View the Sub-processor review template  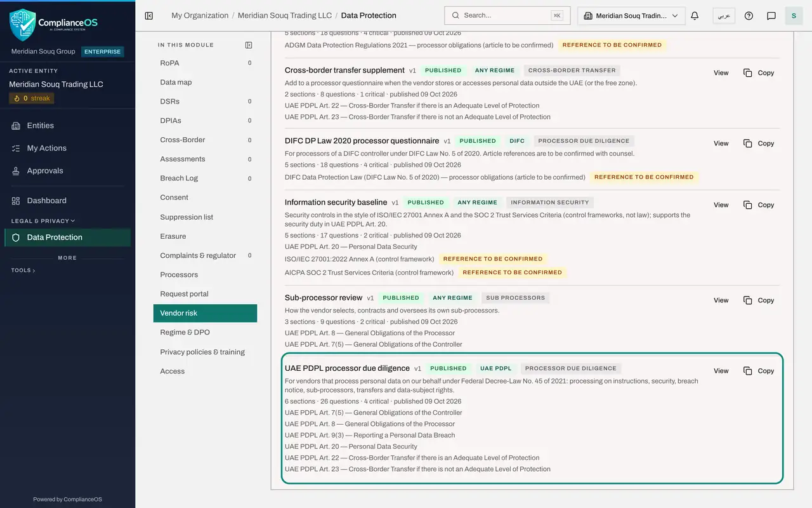click(721, 300)
